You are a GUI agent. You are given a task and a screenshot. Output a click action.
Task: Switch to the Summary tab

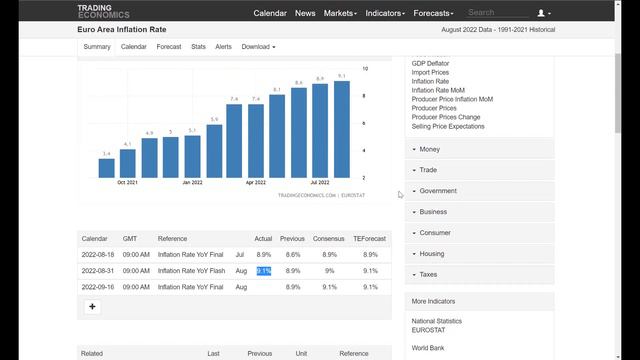[97, 47]
